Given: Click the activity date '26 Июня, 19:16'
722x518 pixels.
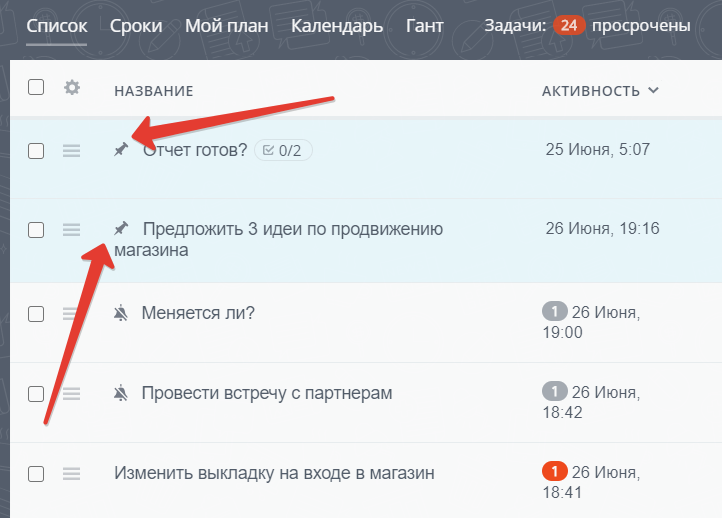Looking at the screenshot, I should tap(602, 228).
